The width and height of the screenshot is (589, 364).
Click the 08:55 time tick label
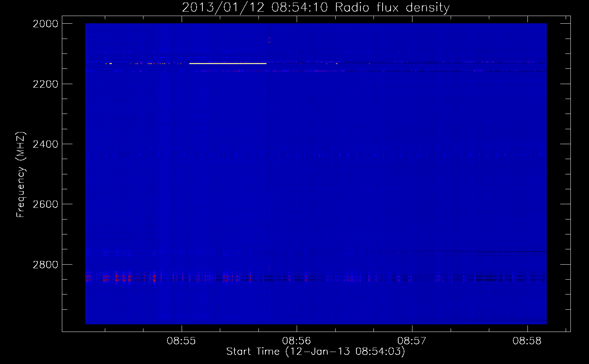tap(181, 341)
